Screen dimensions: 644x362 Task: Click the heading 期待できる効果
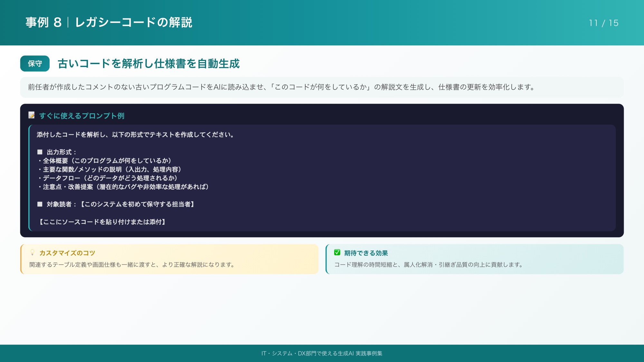tap(366, 253)
